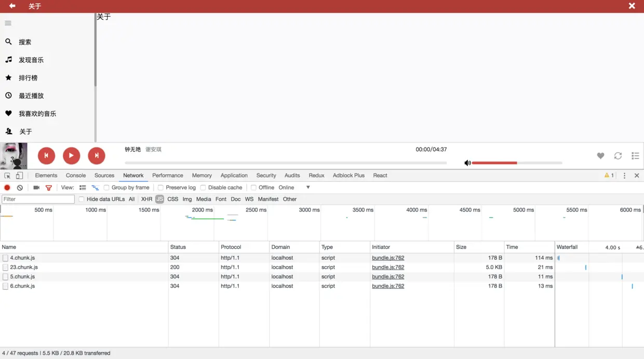
Task: Toggle the device toolbar icon
Action: pyautogui.click(x=19, y=176)
